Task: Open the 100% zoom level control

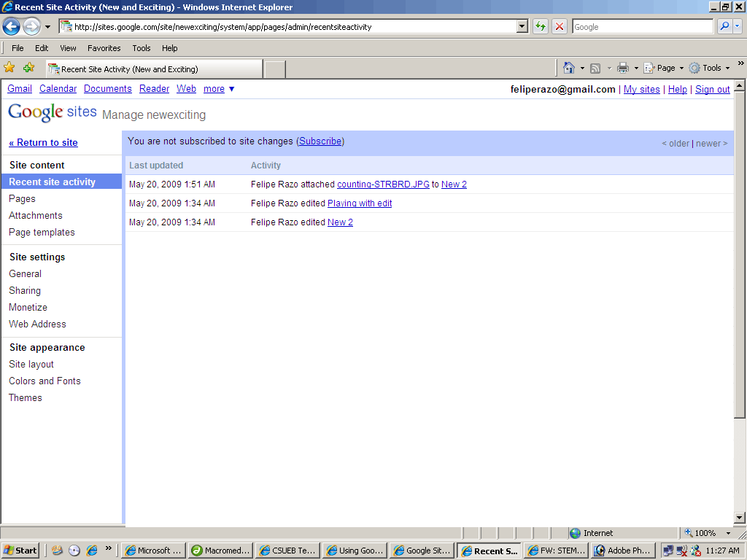Action: click(x=706, y=533)
